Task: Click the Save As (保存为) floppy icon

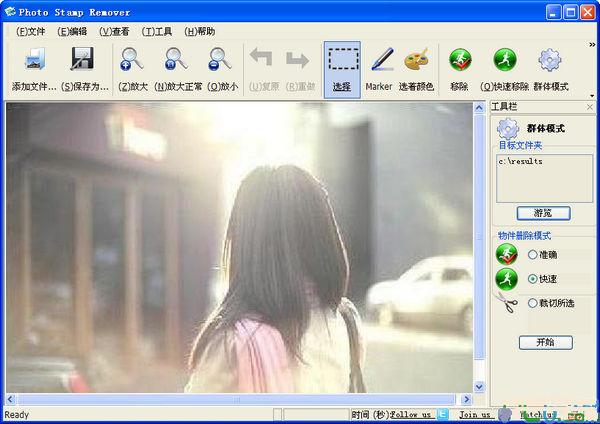Action: [82, 59]
